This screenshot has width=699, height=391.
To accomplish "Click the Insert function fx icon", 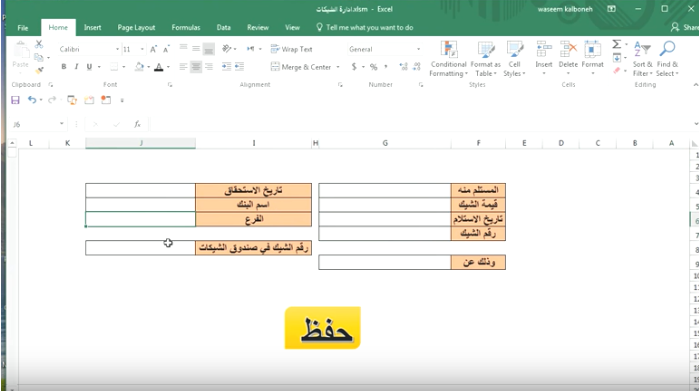I will [137, 124].
